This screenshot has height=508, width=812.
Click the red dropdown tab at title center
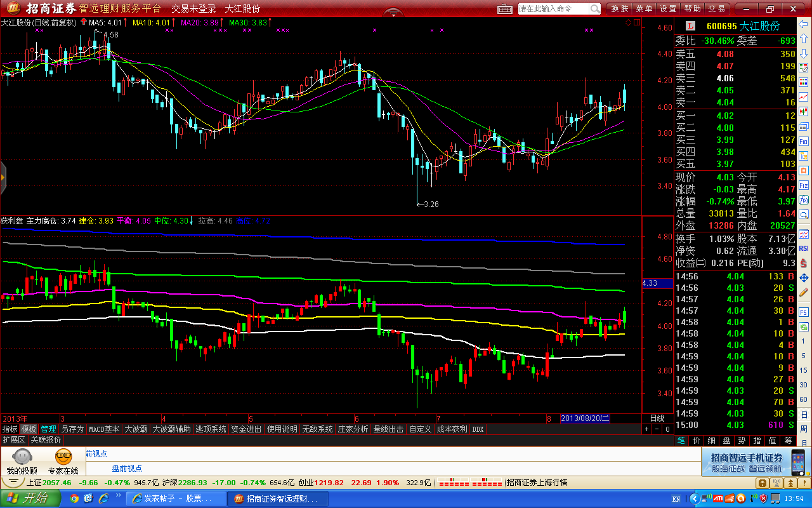(x=393, y=12)
